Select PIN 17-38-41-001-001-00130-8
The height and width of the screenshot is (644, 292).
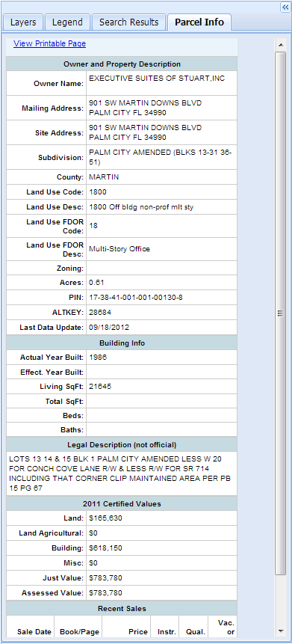tap(136, 298)
